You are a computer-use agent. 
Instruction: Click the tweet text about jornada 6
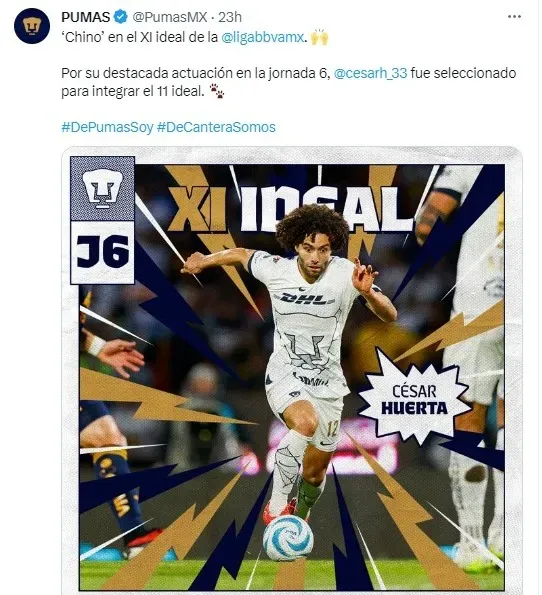coord(288,82)
